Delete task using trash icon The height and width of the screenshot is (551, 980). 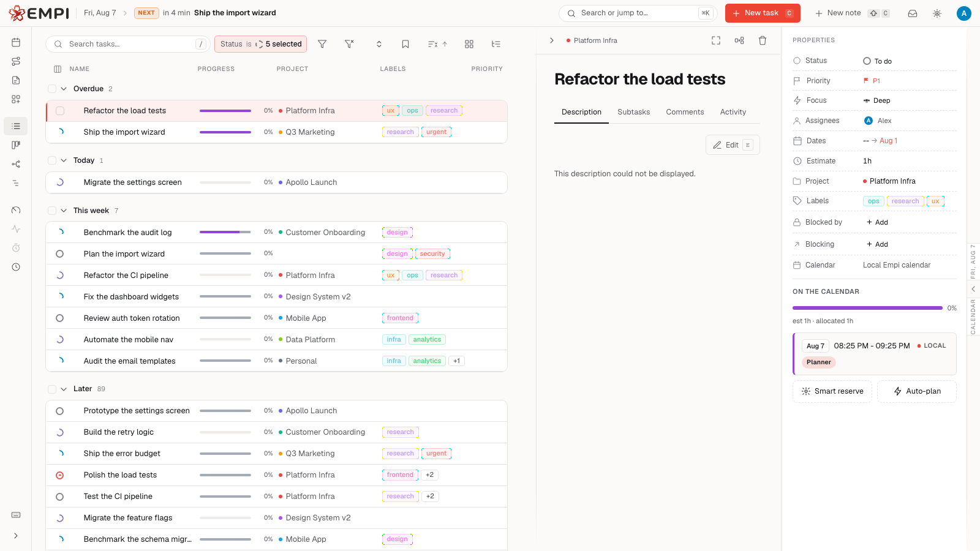[x=763, y=40]
